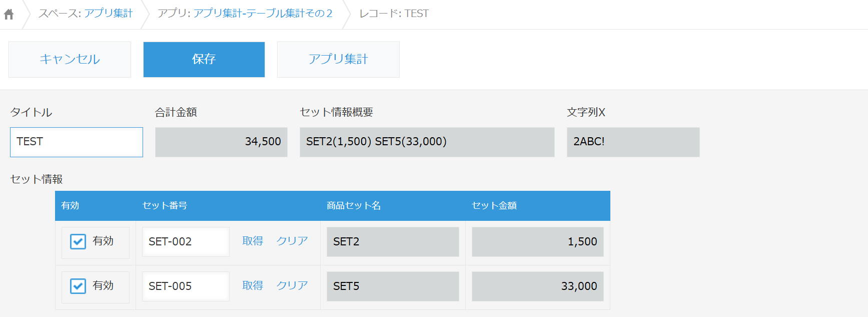This screenshot has width=868, height=317.
Task: Click the SET-002 セット番号 input field
Action: tap(186, 242)
